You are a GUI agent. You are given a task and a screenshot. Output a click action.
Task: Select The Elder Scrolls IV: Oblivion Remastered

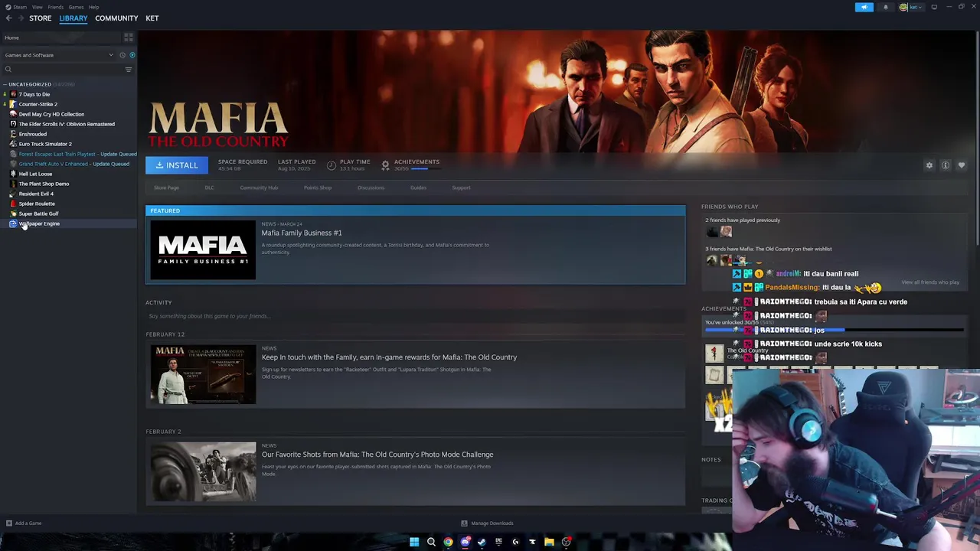click(x=67, y=124)
